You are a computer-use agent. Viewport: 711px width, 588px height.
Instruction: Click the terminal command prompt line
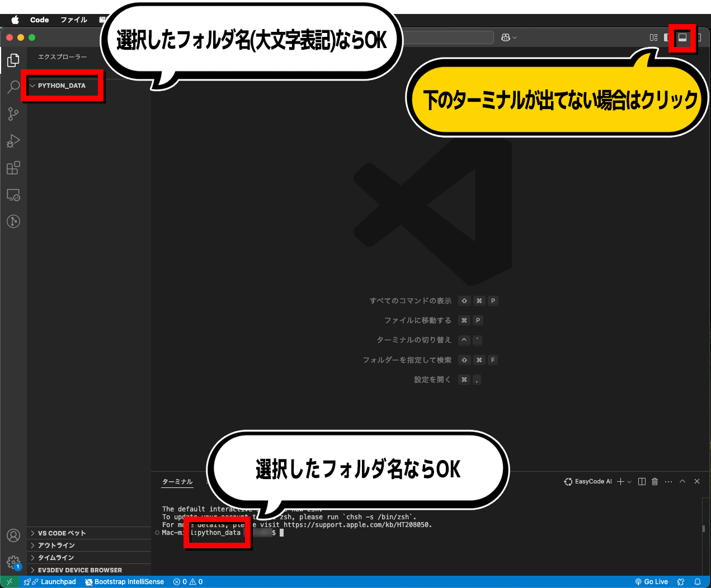223,533
